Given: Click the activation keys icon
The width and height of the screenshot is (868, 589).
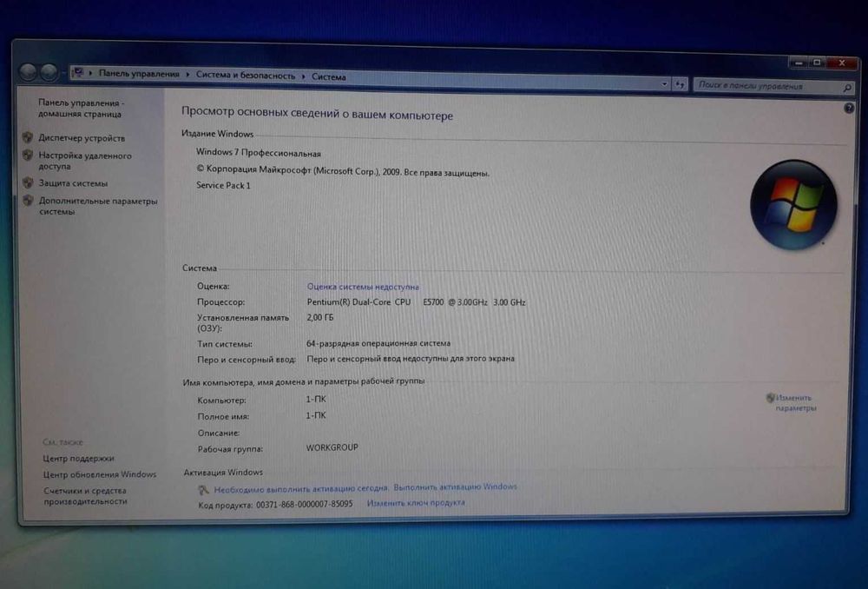Looking at the screenshot, I should [x=204, y=489].
